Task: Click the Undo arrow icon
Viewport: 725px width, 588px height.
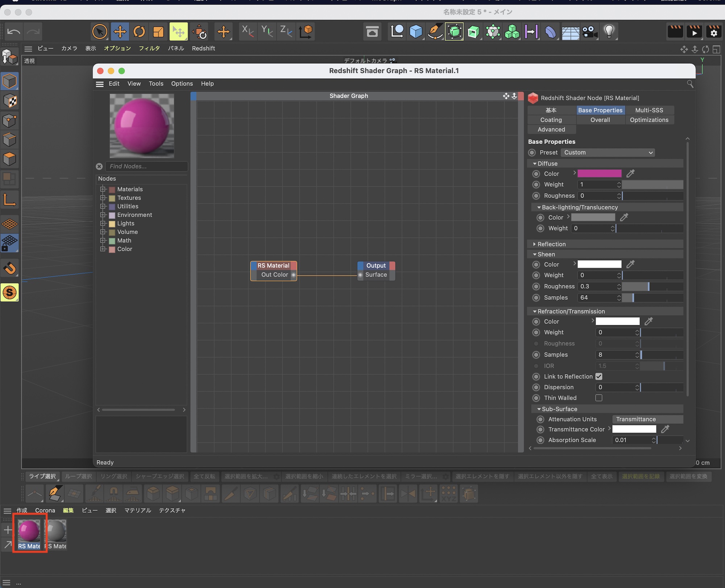Action: (x=14, y=32)
